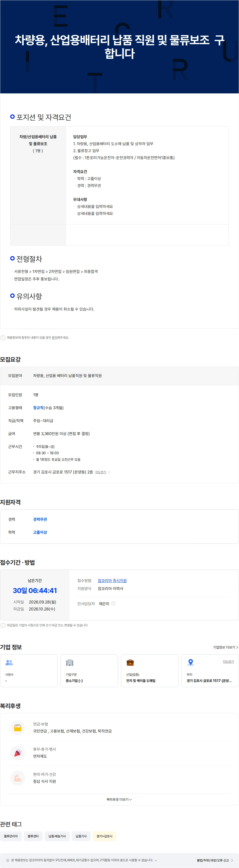This screenshot has height=868, width=239.
Task: Click the 정규직 employment type text
Action: tap(38, 408)
